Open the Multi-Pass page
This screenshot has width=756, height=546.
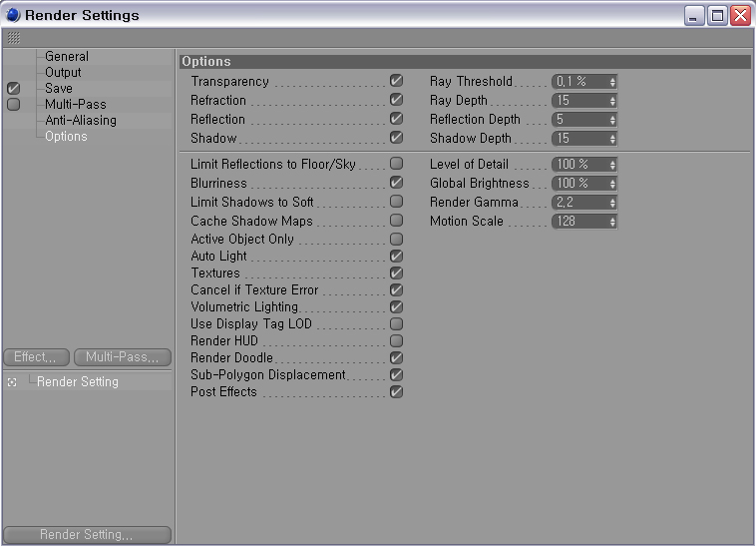click(x=75, y=104)
